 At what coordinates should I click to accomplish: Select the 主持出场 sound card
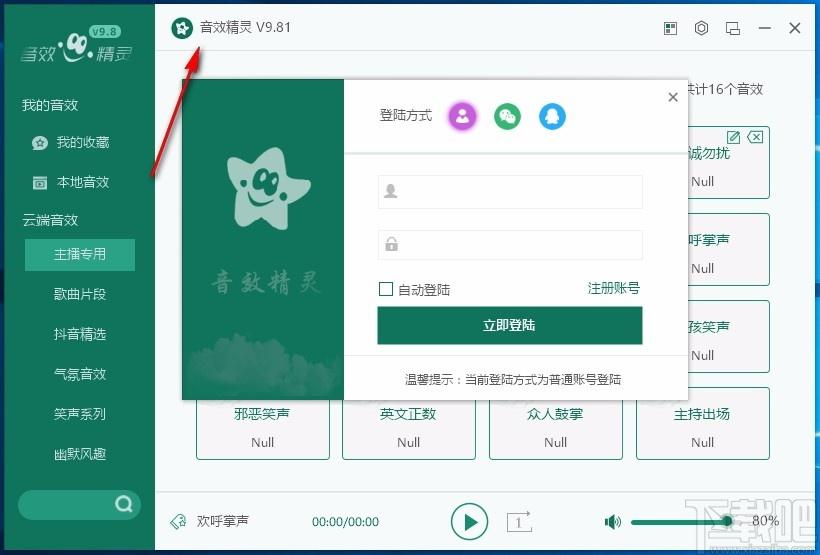(x=702, y=424)
